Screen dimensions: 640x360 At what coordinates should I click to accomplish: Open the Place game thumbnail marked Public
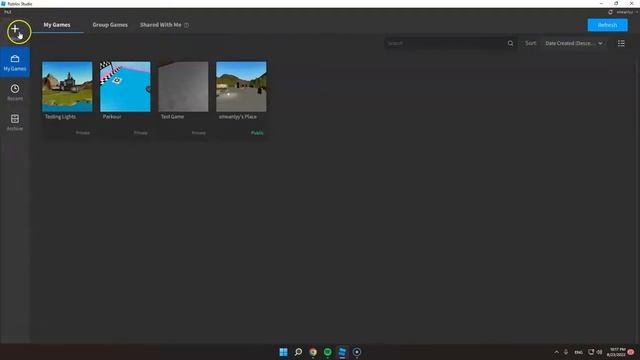point(241,87)
